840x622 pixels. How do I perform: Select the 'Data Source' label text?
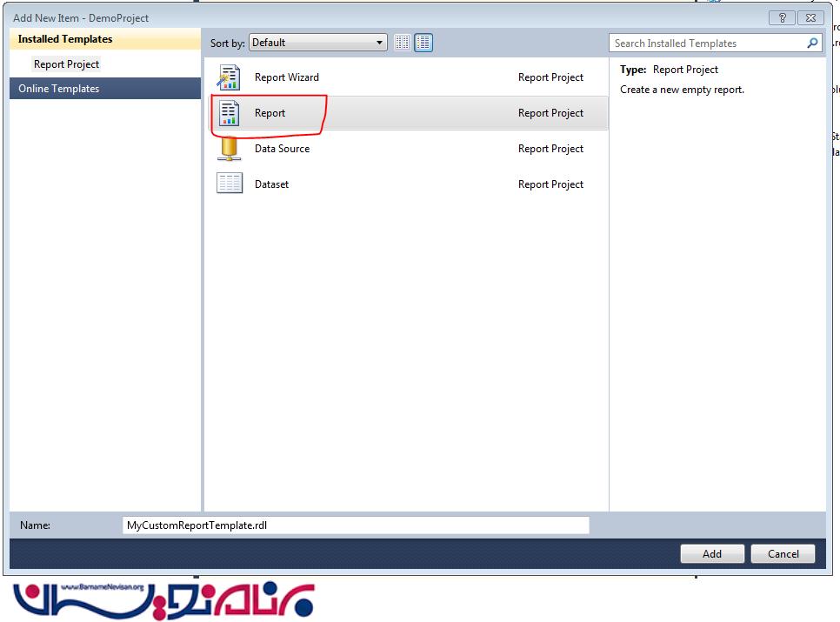[x=283, y=149]
